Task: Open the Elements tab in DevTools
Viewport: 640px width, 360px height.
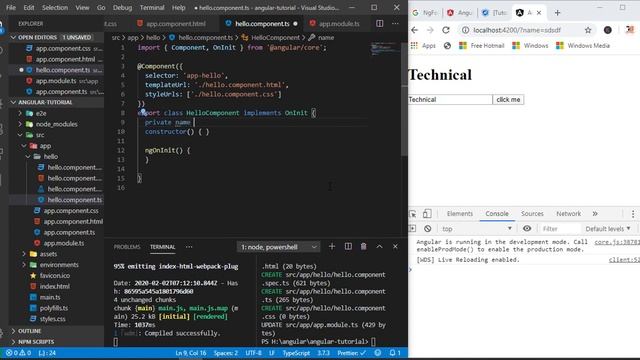Action: tap(460, 213)
